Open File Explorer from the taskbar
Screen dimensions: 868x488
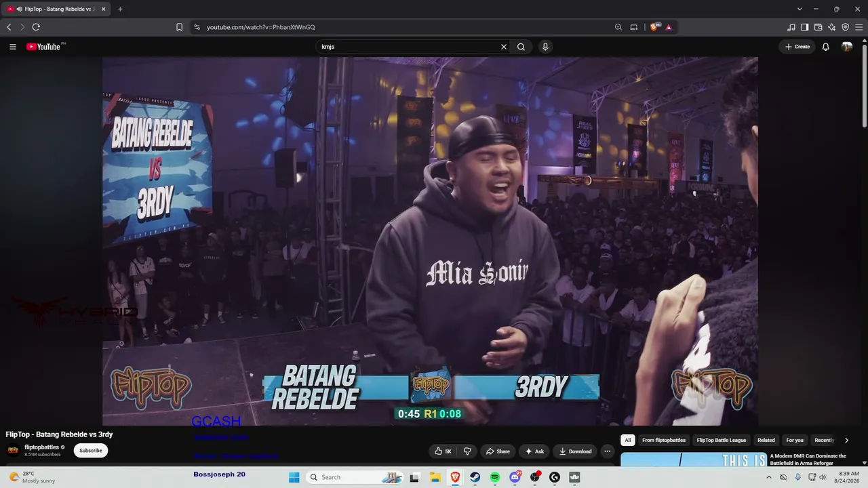(435, 477)
